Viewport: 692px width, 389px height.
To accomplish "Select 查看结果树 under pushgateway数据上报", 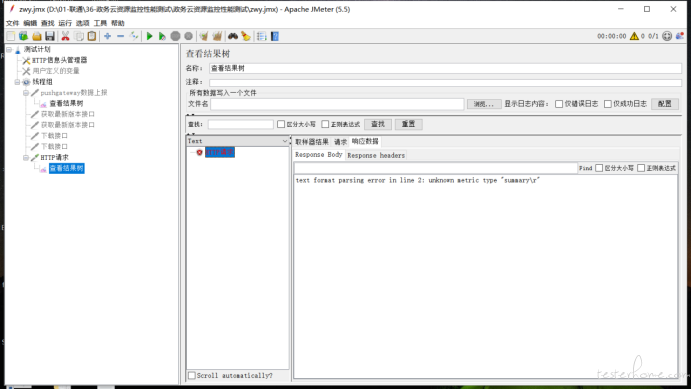I will 66,103.
